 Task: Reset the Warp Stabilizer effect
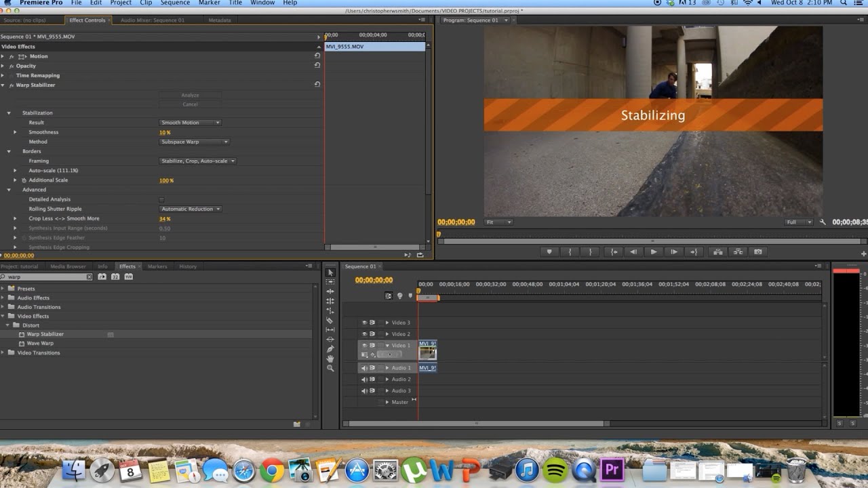(x=317, y=85)
